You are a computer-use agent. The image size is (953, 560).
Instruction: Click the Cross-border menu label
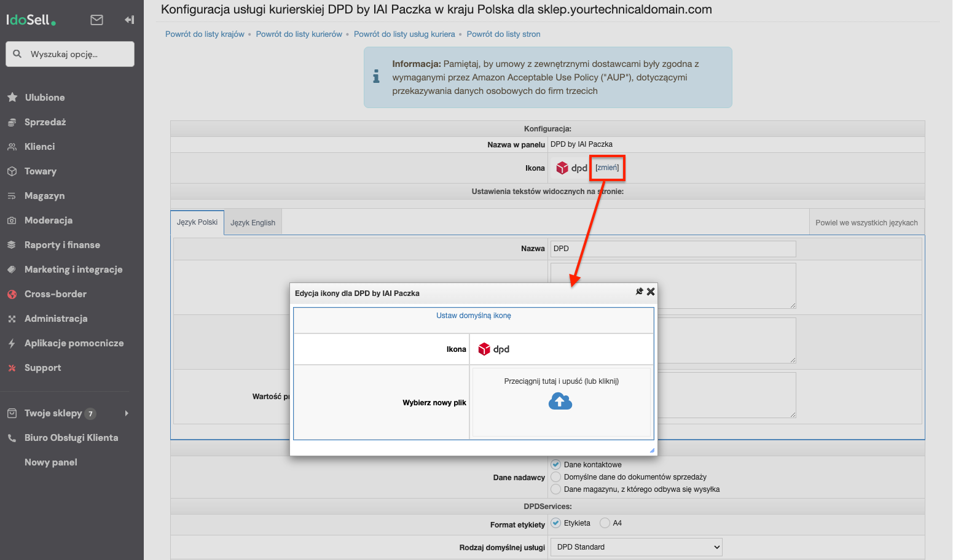[55, 294]
